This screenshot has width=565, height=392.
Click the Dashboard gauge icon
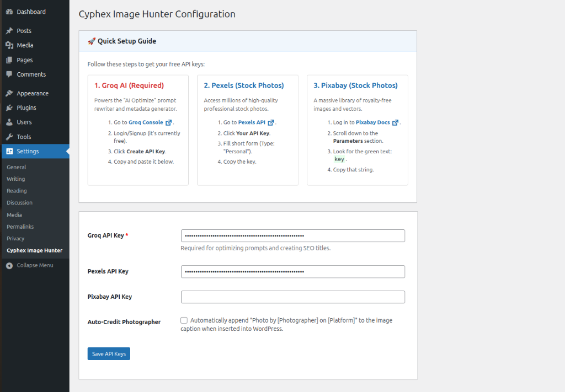click(9, 12)
